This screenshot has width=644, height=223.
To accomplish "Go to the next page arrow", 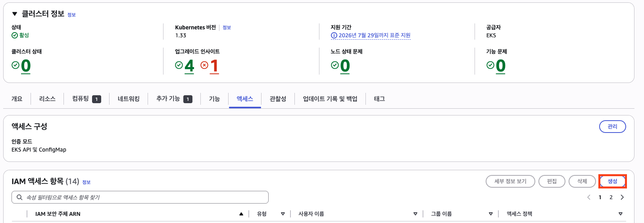I will pyautogui.click(x=622, y=197).
